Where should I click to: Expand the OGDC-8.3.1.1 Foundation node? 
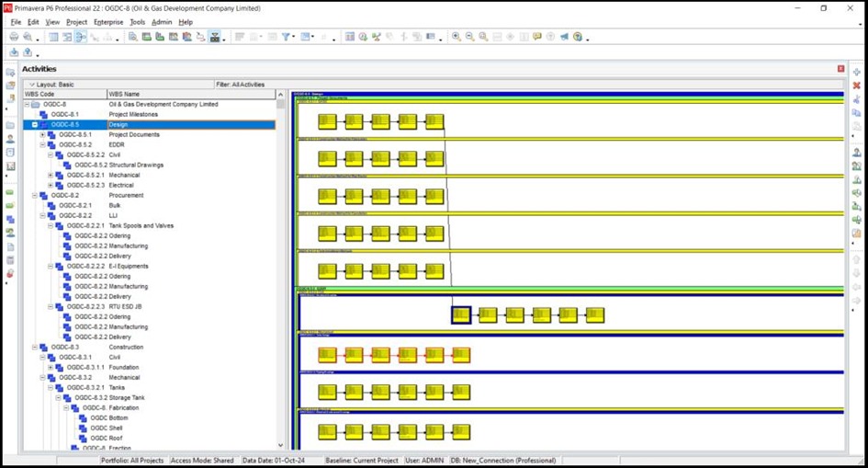pos(51,367)
